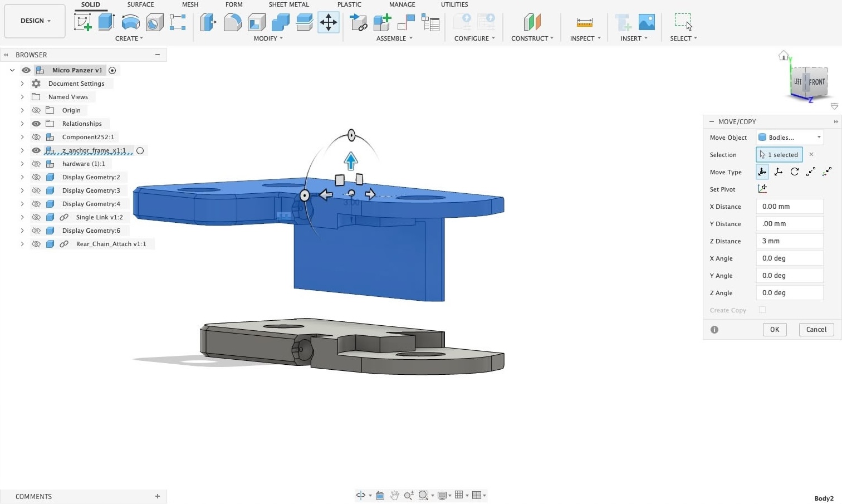Image resolution: width=842 pixels, height=504 pixels.
Task: Switch to the MESH tab
Action: pyautogui.click(x=190, y=4)
